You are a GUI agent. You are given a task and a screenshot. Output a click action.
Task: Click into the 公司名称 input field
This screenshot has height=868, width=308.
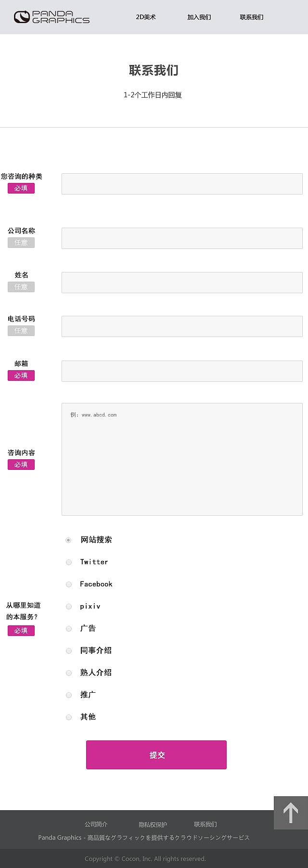(181, 238)
